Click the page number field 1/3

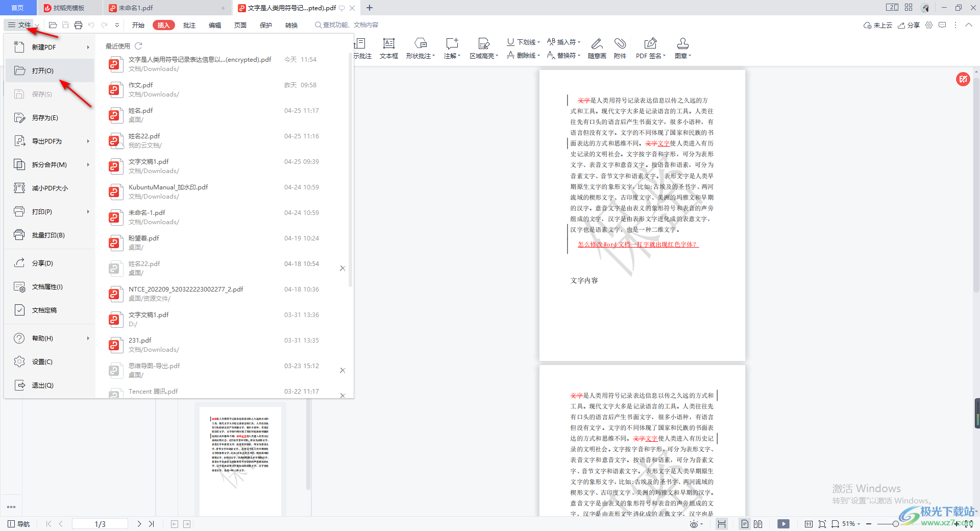click(100, 524)
